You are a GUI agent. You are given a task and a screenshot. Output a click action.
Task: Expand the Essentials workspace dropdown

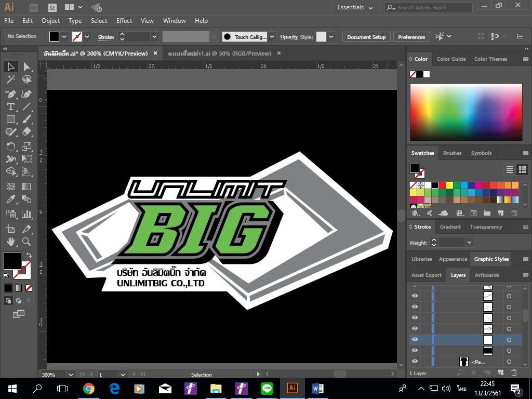370,8
